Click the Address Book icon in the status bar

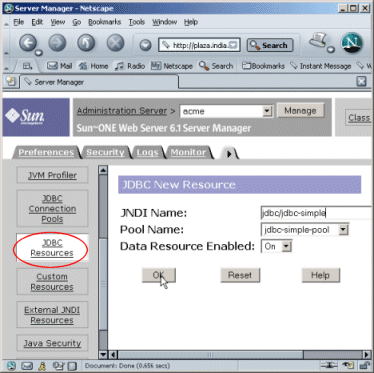(x=58, y=365)
